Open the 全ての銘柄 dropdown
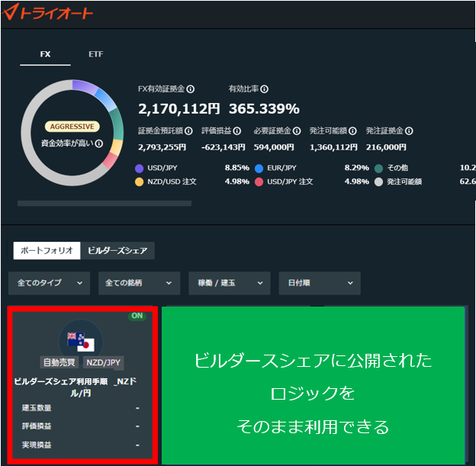Viewport: 476px width, 466px height. point(139,283)
